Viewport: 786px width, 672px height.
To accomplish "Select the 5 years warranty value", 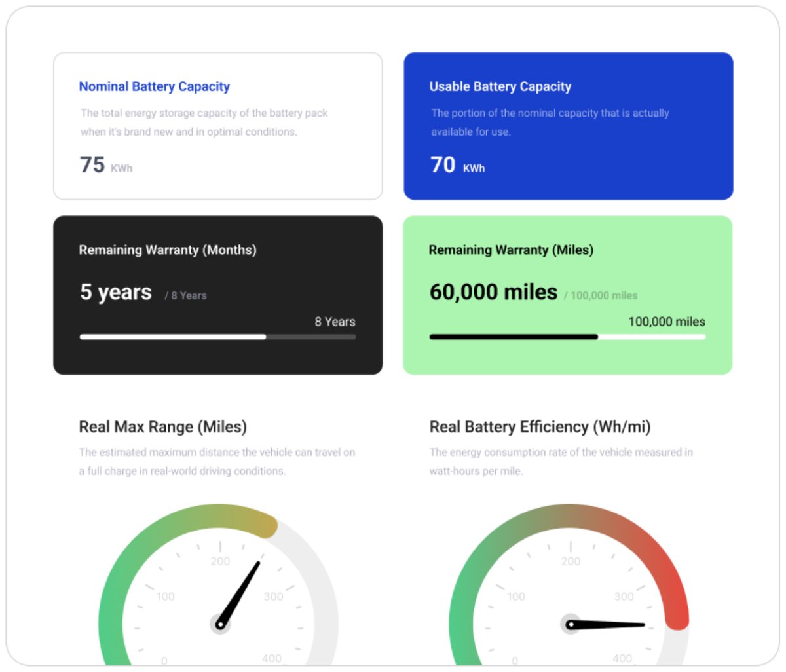I will coord(116,291).
